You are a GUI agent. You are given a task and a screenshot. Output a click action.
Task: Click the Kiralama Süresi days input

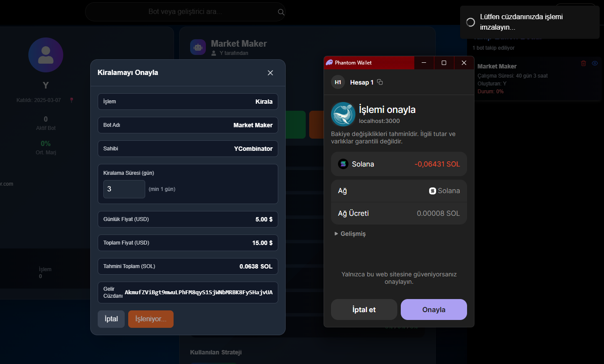[x=124, y=189]
